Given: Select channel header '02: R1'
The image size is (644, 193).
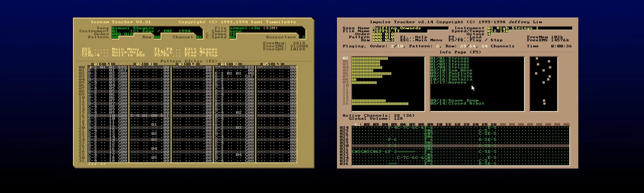Looking at the screenshot, I should (145, 64).
